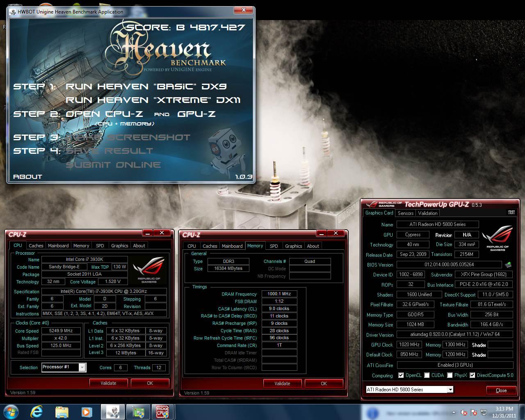The image size is (525, 420).
Task: Click the Channels # value Quad
Action: point(310,261)
